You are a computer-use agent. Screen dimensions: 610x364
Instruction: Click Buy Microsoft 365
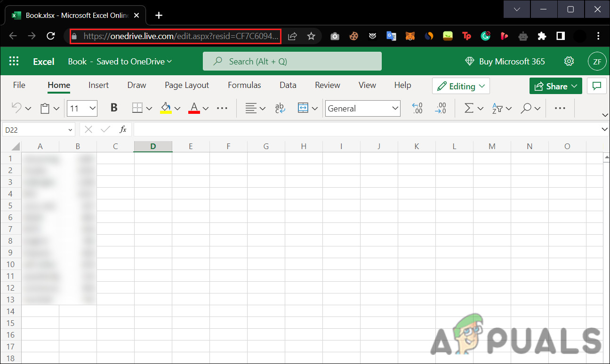(x=505, y=61)
